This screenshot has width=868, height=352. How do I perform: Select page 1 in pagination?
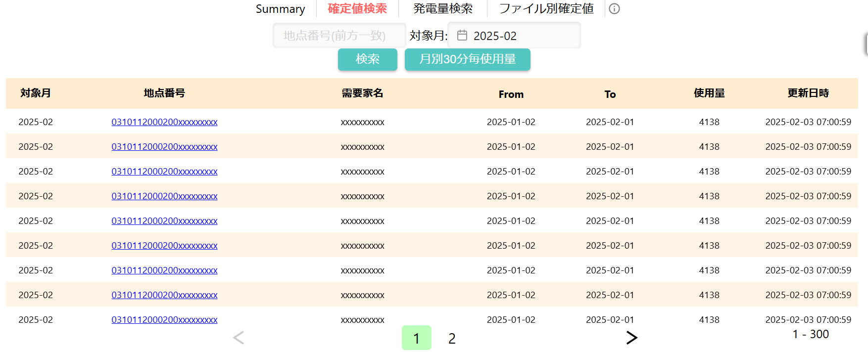tap(417, 338)
